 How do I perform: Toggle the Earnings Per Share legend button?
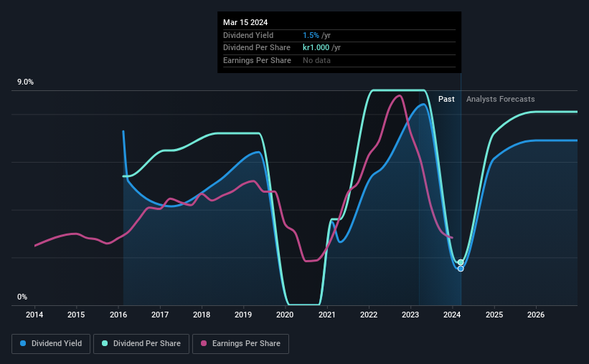click(x=240, y=344)
